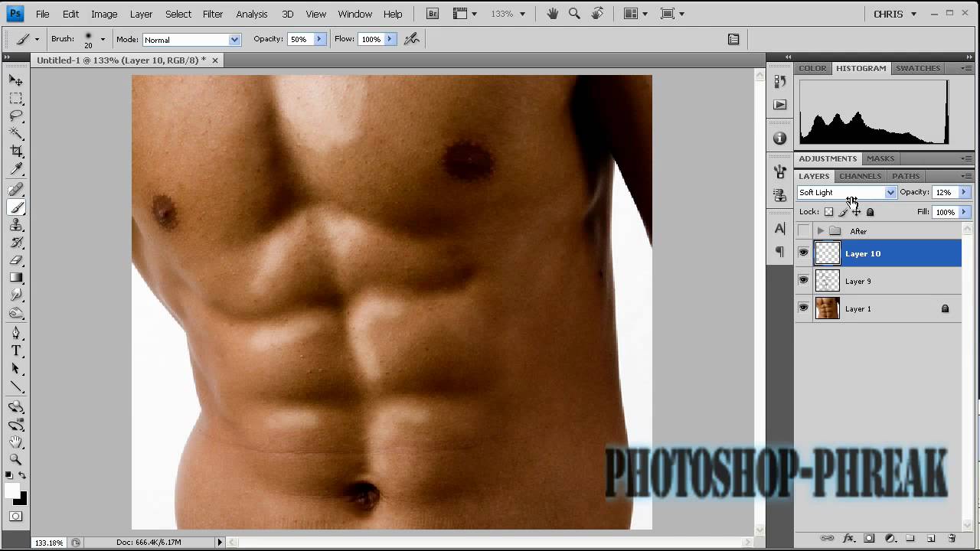Open the brush Flow 100% arrow
Image resolution: width=980 pixels, height=551 pixels.
coord(390,39)
